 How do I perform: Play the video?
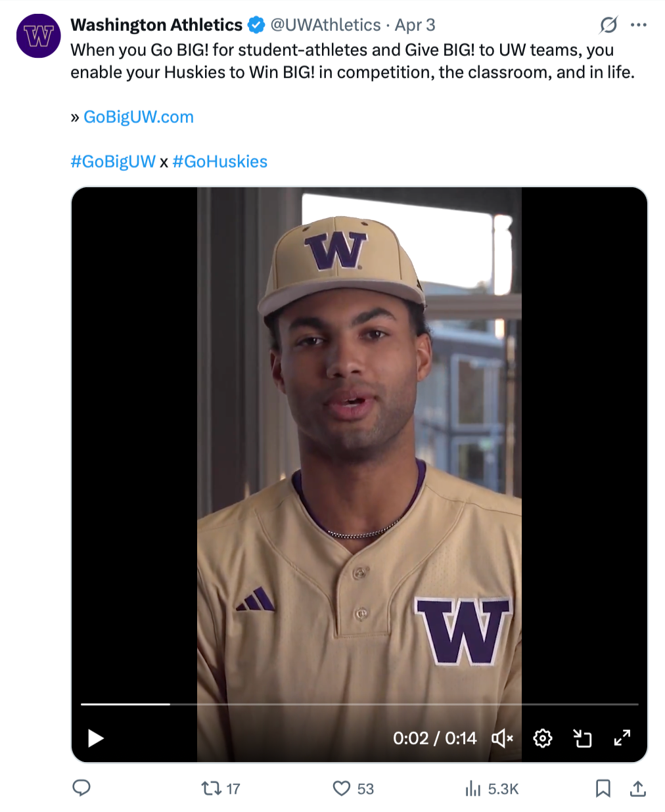point(96,738)
